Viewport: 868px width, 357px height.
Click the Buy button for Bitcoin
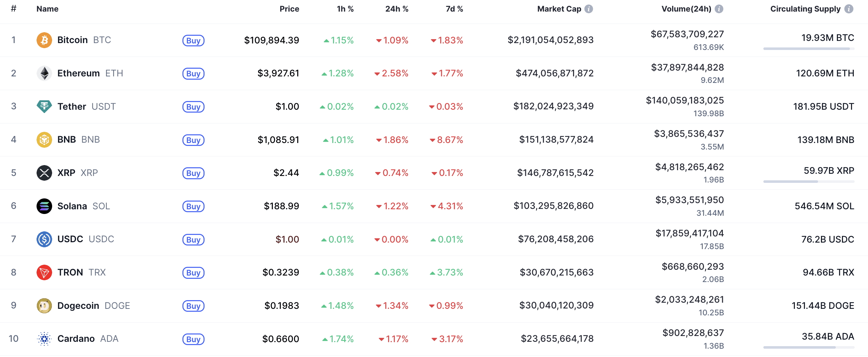193,41
